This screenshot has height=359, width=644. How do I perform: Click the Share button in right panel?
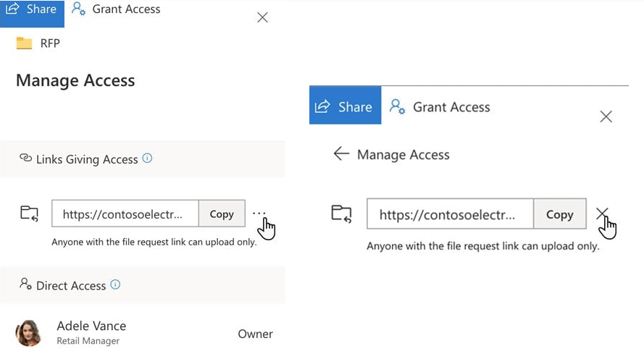click(345, 107)
